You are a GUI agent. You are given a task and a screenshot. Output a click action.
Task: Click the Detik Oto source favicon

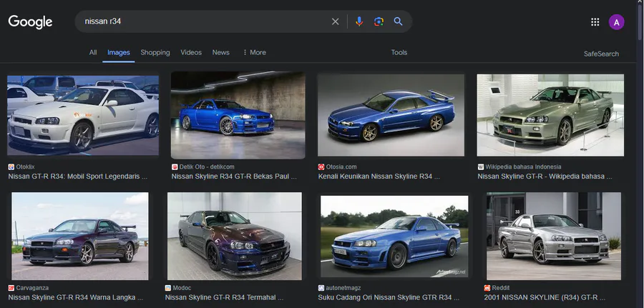click(175, 167)
